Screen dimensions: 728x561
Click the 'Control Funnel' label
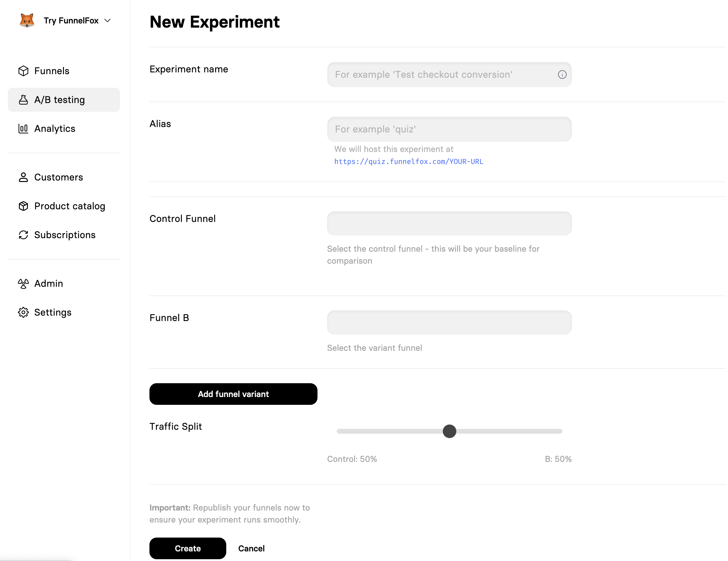point(182,218)
